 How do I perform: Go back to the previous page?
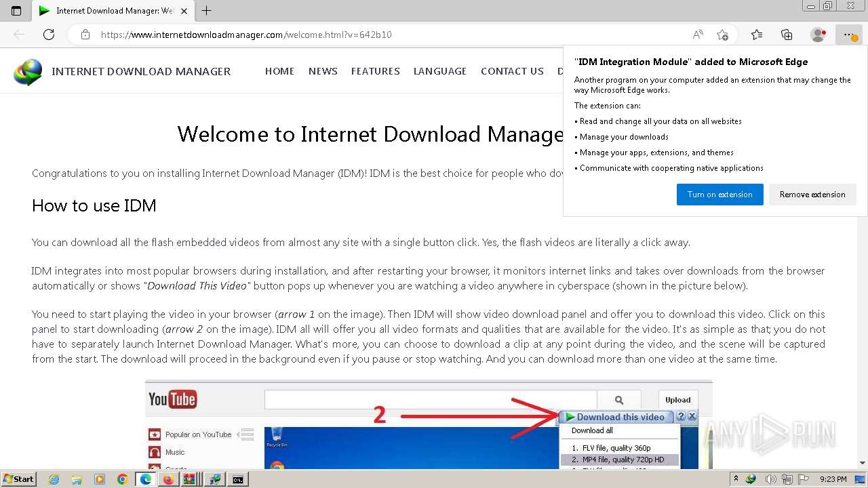[19, 35]
